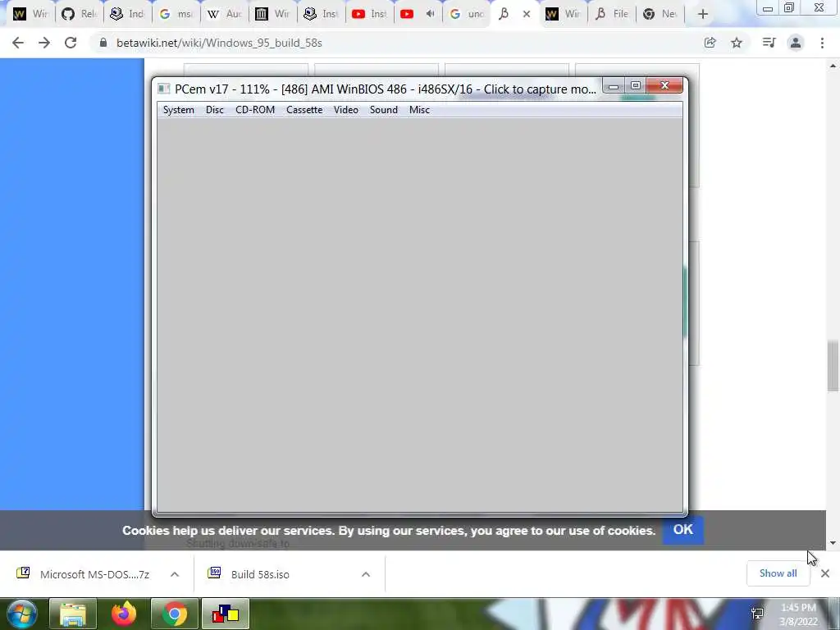Open the Windows Start menu
Screen dimensions: 840x630
[x=21, y=614]
